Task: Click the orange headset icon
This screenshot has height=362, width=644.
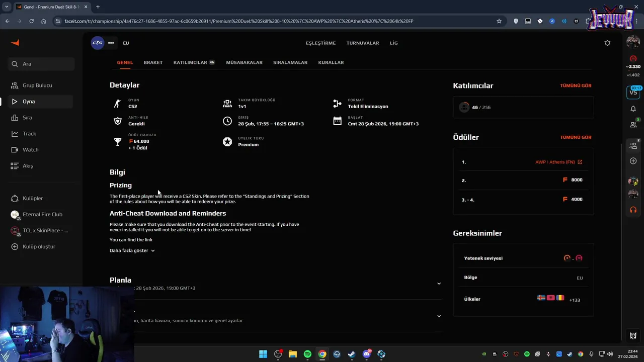Action: [x=633, y=210]
